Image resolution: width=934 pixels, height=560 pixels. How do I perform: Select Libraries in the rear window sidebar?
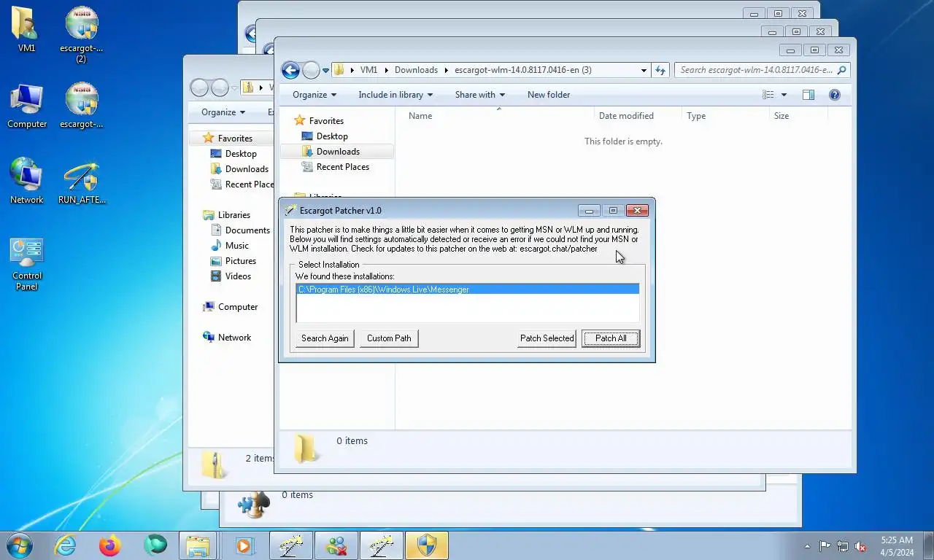(x=234, y=215)
